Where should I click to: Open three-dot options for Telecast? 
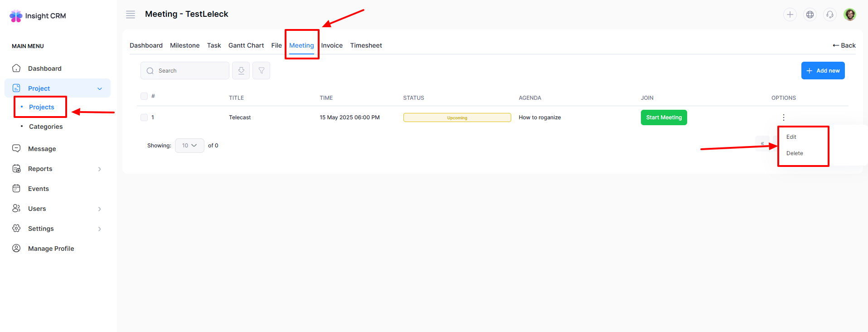click(783, 117)
